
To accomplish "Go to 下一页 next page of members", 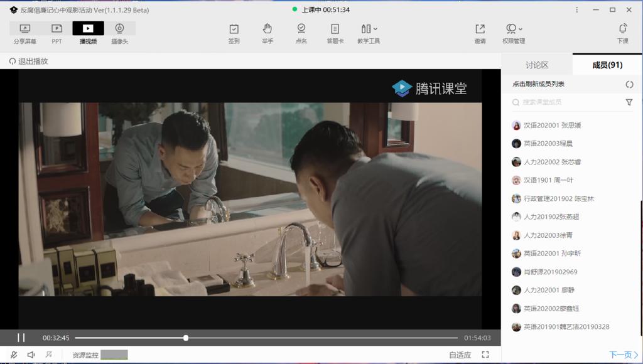I will point(623,355).
